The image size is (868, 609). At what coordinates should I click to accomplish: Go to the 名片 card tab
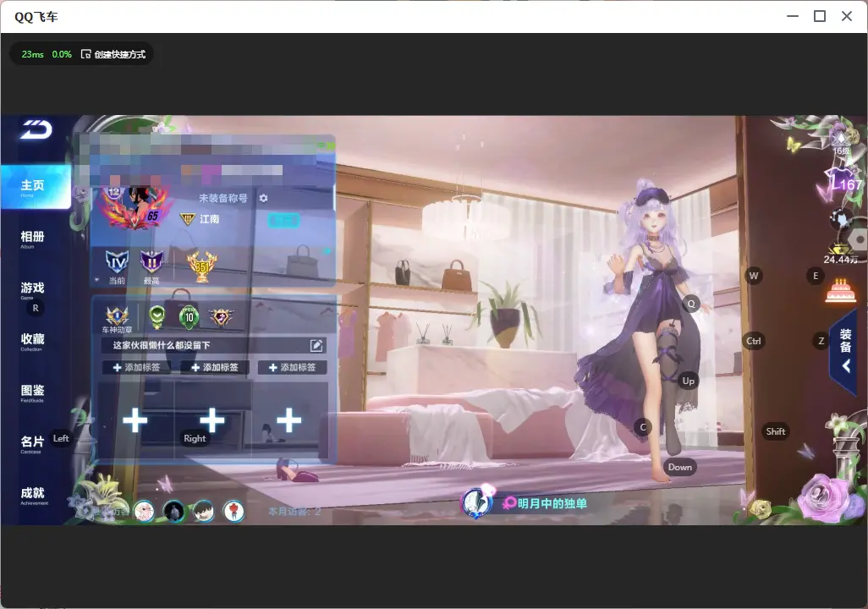32,444
